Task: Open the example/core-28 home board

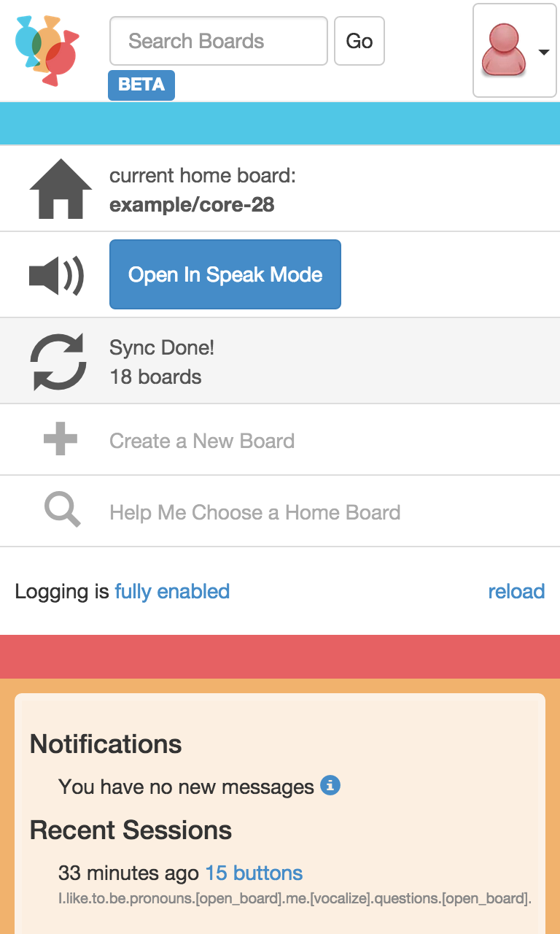Action: (x=192, y=205)
